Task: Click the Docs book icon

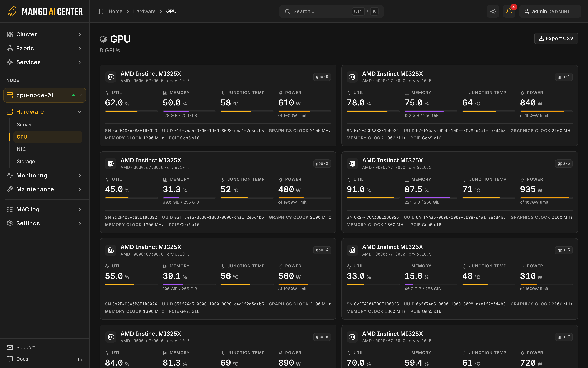Action: (10, 359)
